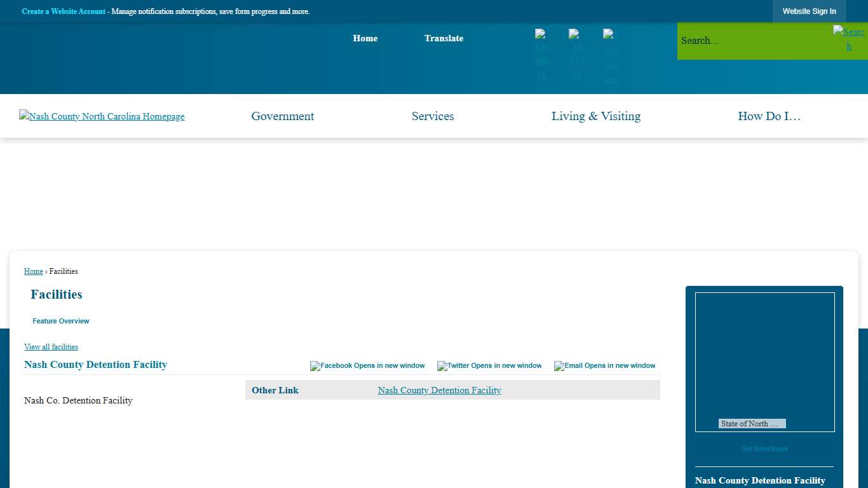Viewport: 868px width, 488px height.
Task: Share facility via Facebook icon
Action: click(367, 366)
